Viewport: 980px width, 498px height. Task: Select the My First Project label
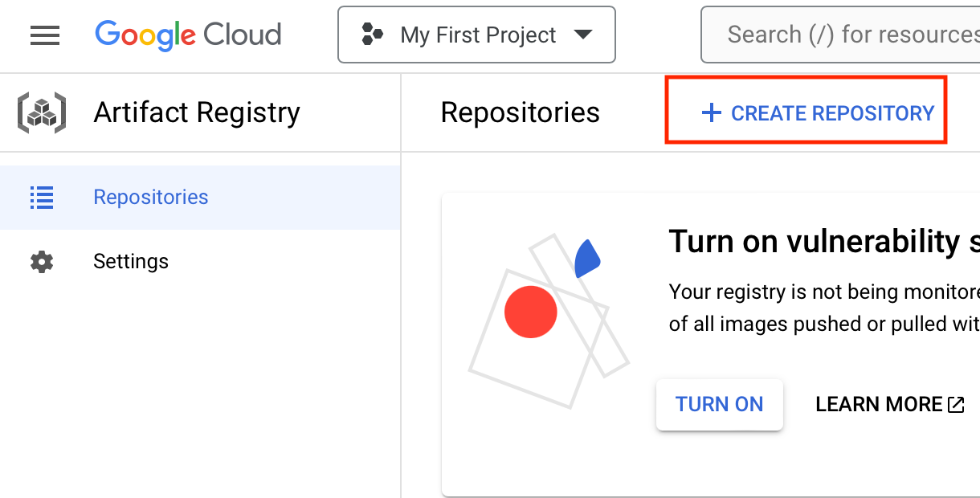(x=478, y=35)
